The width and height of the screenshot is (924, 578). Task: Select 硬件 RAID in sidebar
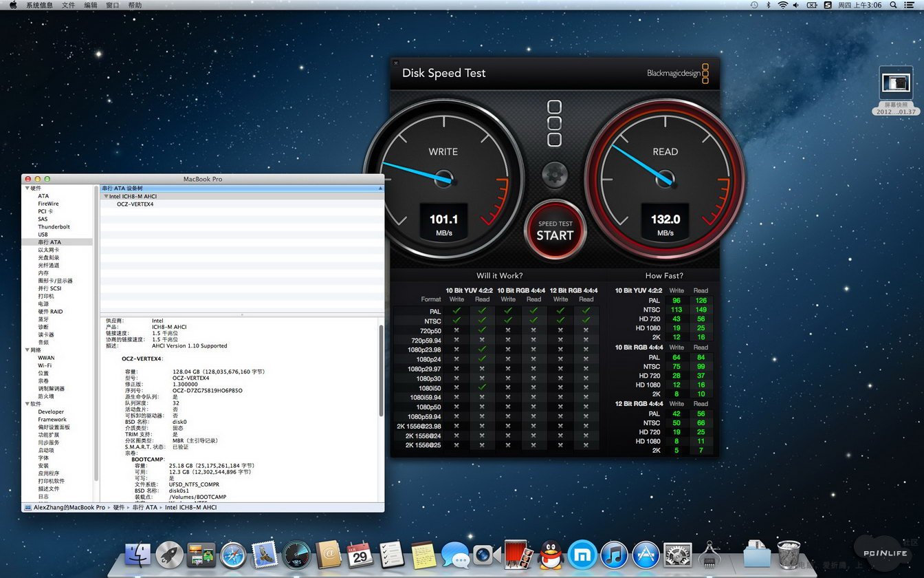(x=50, y=312)
